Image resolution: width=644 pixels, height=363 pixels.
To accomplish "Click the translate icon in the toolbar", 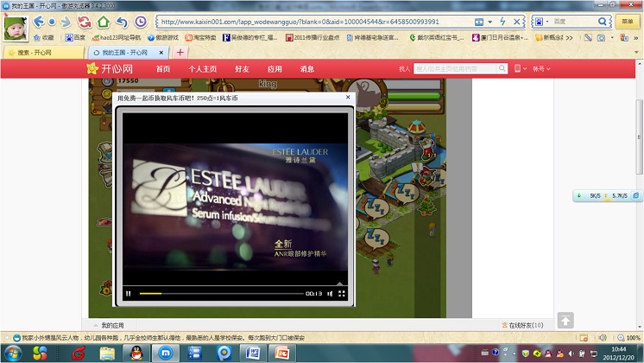I will pos(624,37).
